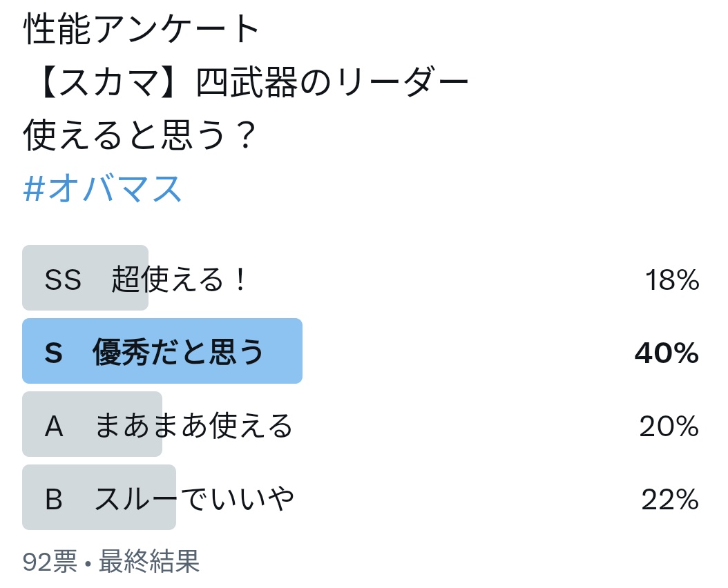Click the 18% result value
Image resolution: width=728 pixels, height=588 pixels.
(672, 280)
